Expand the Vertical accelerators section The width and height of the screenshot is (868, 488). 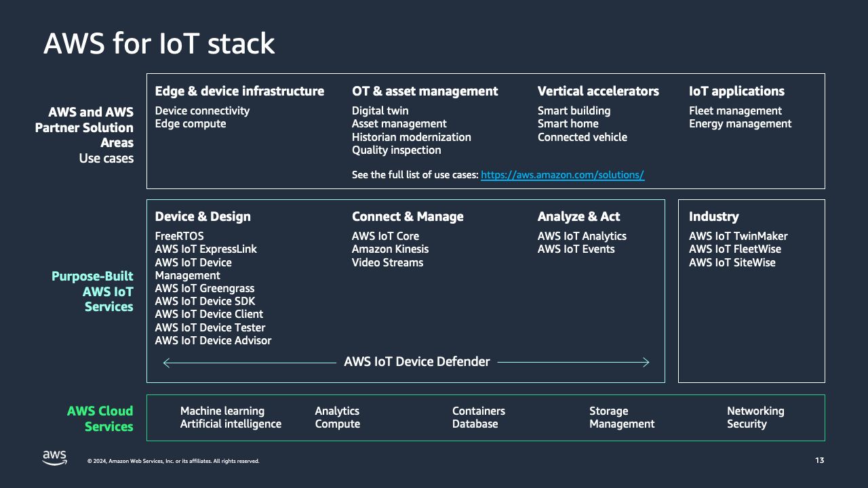click(x=598, y=91)
